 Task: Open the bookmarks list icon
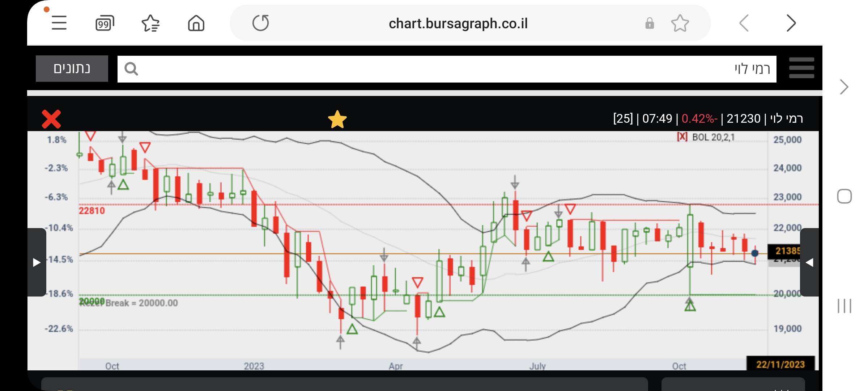point(150,23)
